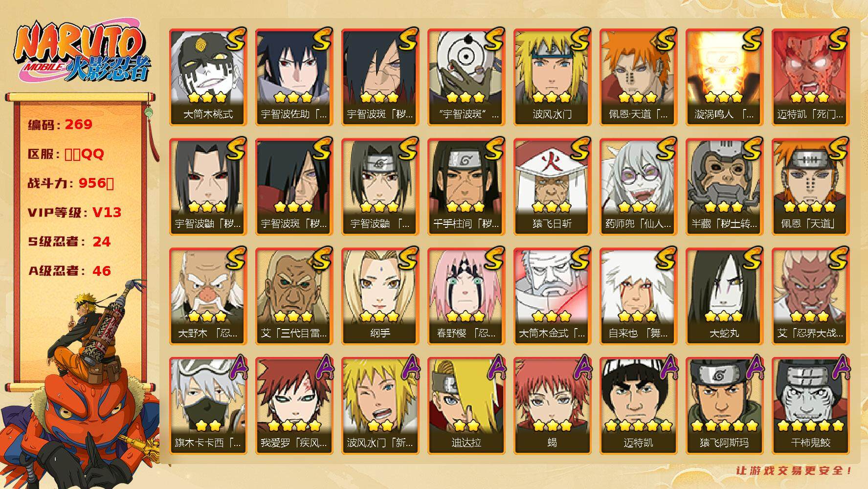Click the S级忍者 count of 24
Image resolution: width=868 pixels, height=489 pixels.
(x=102, y=242)
